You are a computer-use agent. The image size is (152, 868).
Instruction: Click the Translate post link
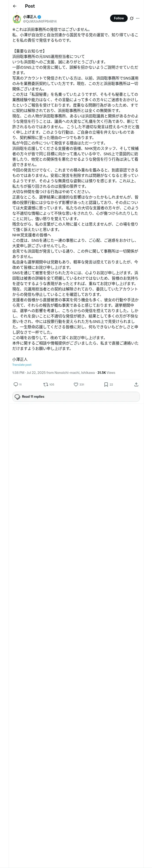click(22, 365)
